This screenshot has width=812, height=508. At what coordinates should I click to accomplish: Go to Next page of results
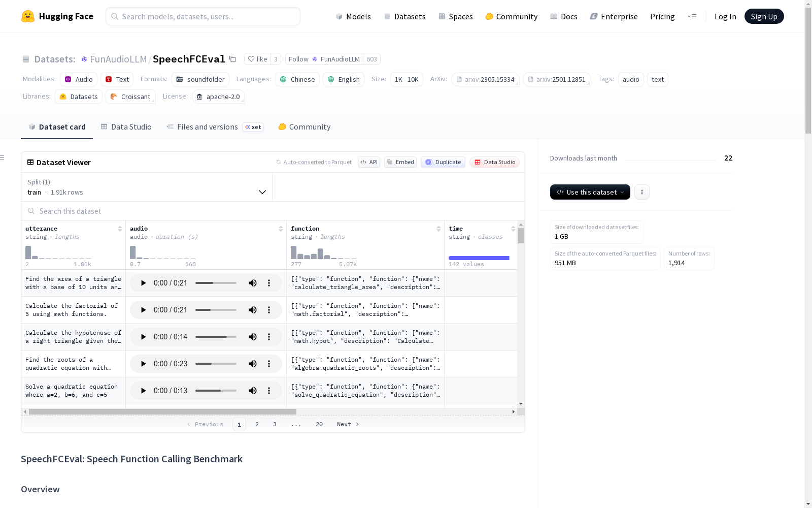348,424
